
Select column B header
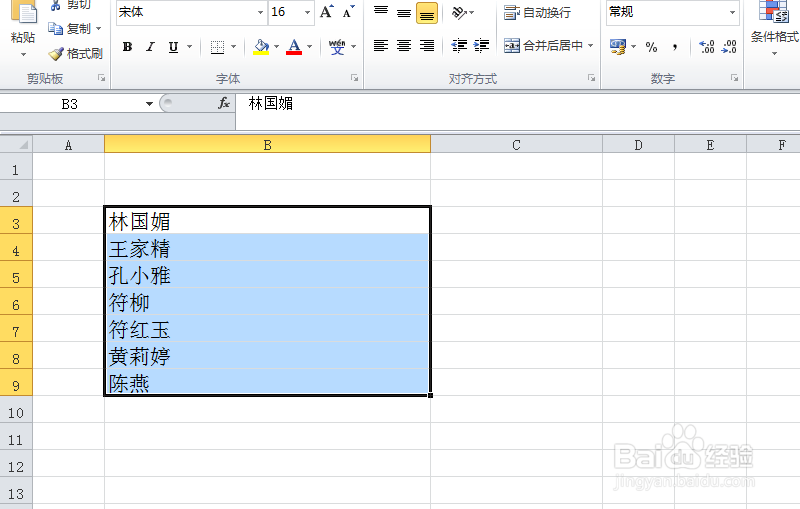(x=267, y=144)
